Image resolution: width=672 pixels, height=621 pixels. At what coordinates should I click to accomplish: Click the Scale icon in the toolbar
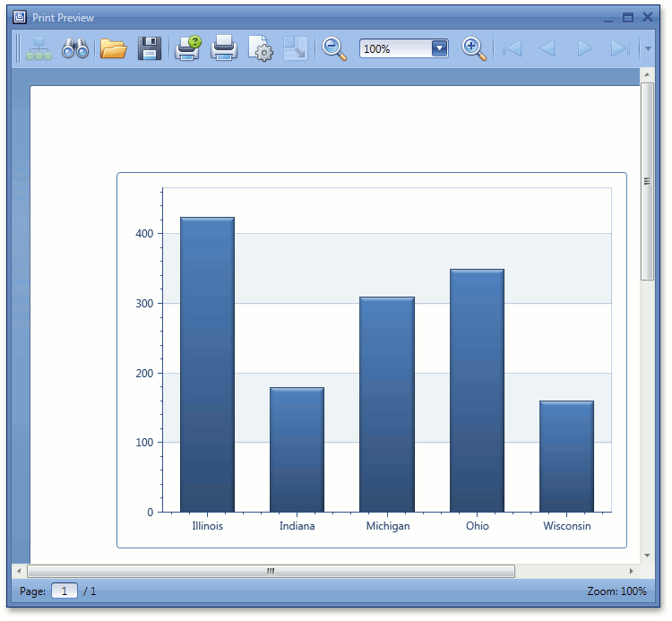click(296, 48)
